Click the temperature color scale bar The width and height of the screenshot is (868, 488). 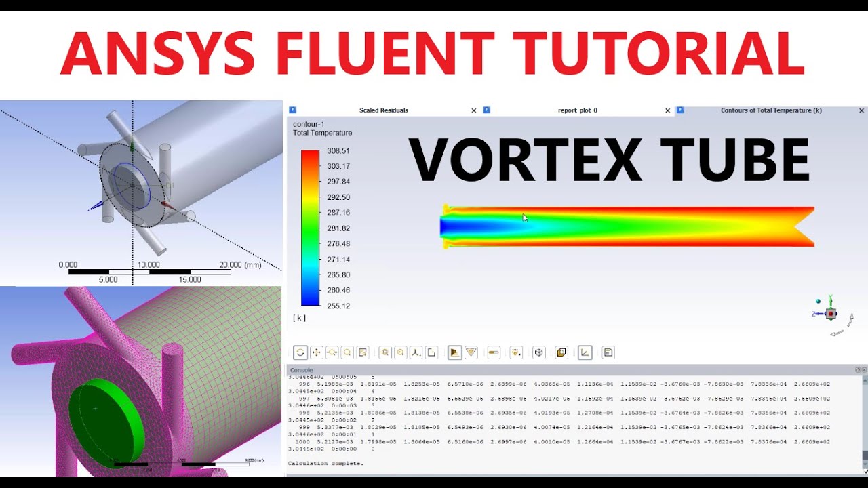point(310,228)
